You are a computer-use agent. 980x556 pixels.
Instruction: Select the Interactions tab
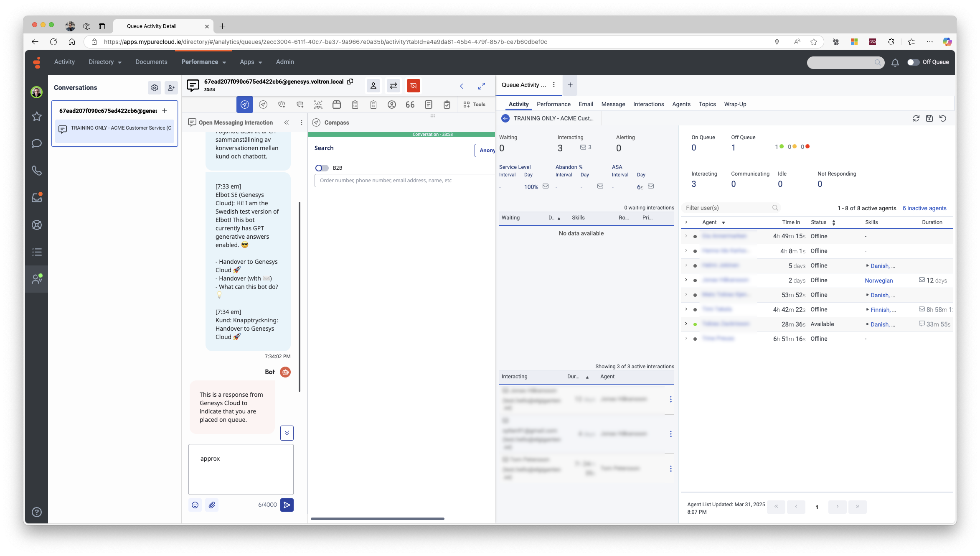(648, 104)
